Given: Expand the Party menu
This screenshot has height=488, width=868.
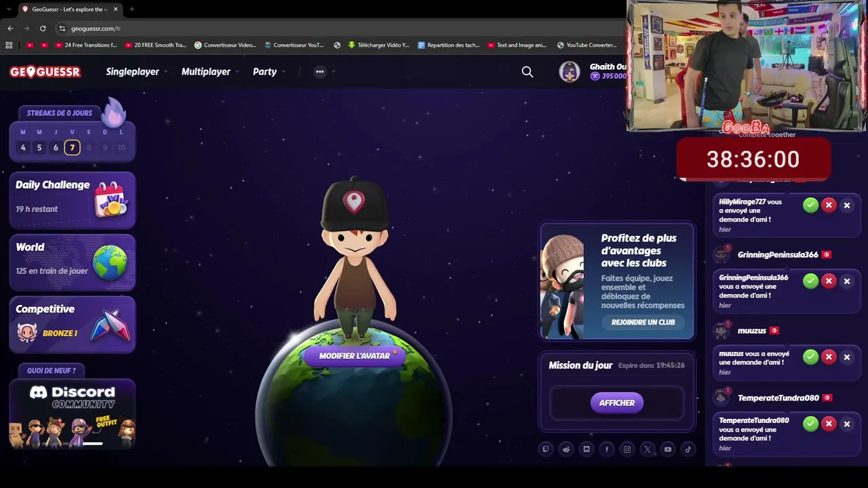Looking at the screenshot, I should 269,72.
